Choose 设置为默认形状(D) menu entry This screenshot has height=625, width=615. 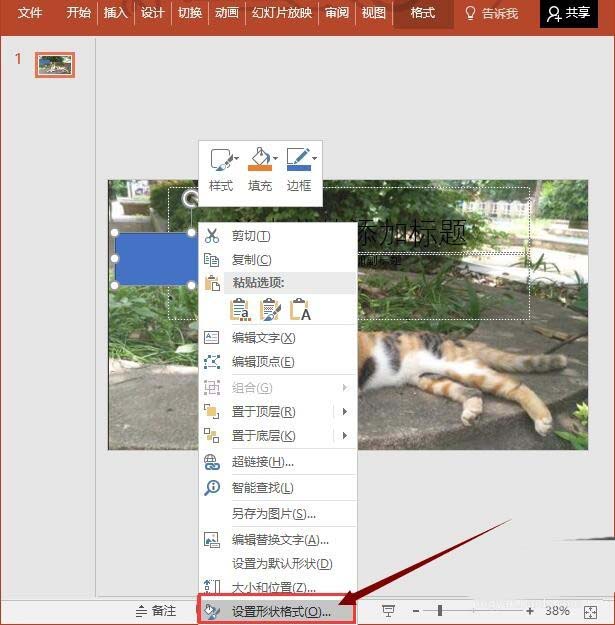[x=278, y=564]
